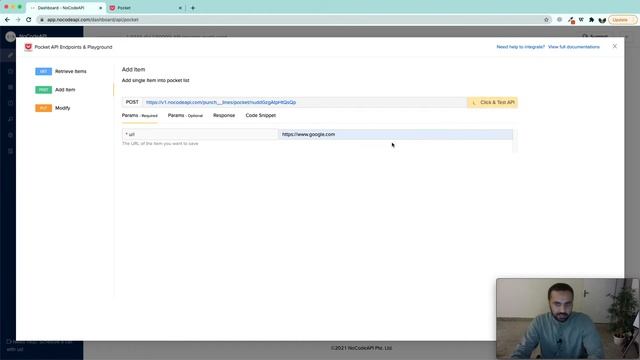Click the POST endpoint URL
The height and width of the screenshot is (360, 640).
point(221,102)
